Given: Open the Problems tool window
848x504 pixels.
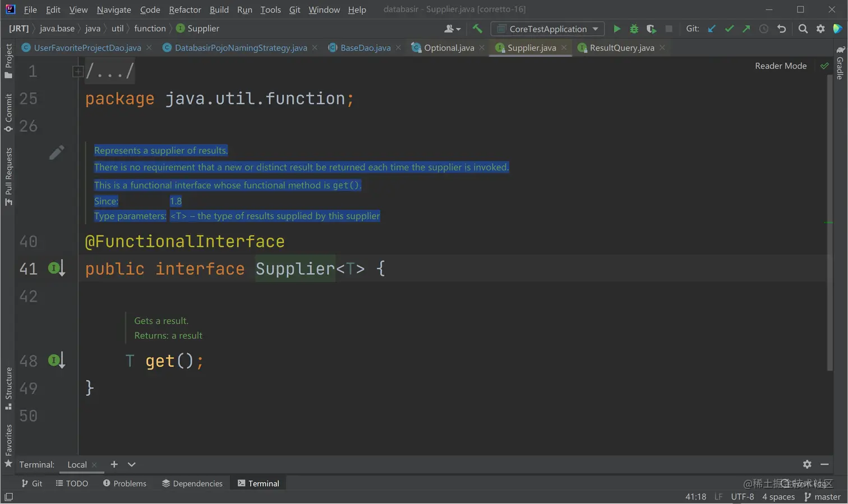Looking at the screenshot, I should coord(125,483).
